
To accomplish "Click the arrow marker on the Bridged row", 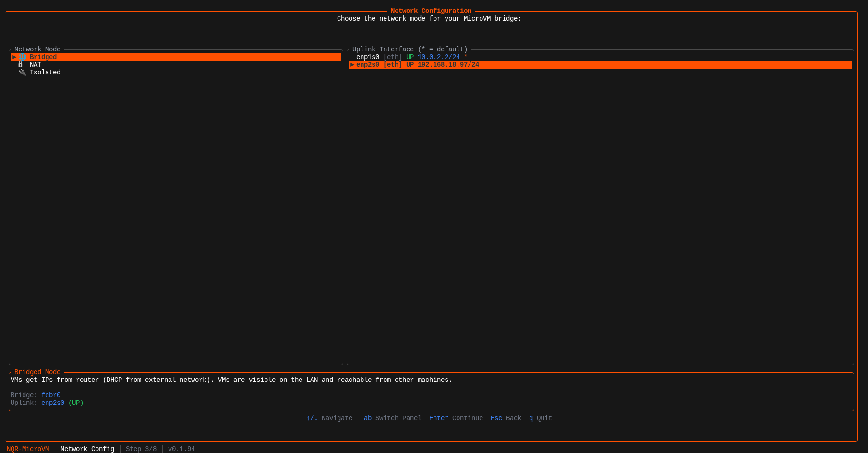I will pyautogui.click(x=14, y=57).
